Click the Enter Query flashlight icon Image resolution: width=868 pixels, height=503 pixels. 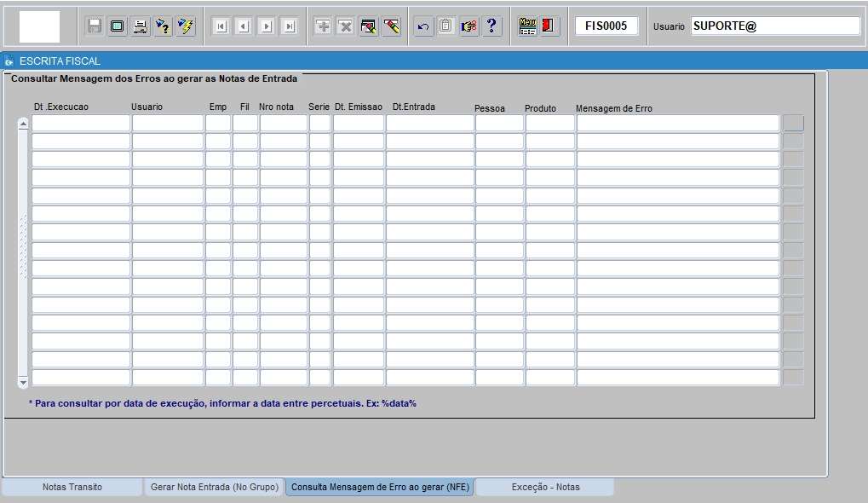[162, 26]
